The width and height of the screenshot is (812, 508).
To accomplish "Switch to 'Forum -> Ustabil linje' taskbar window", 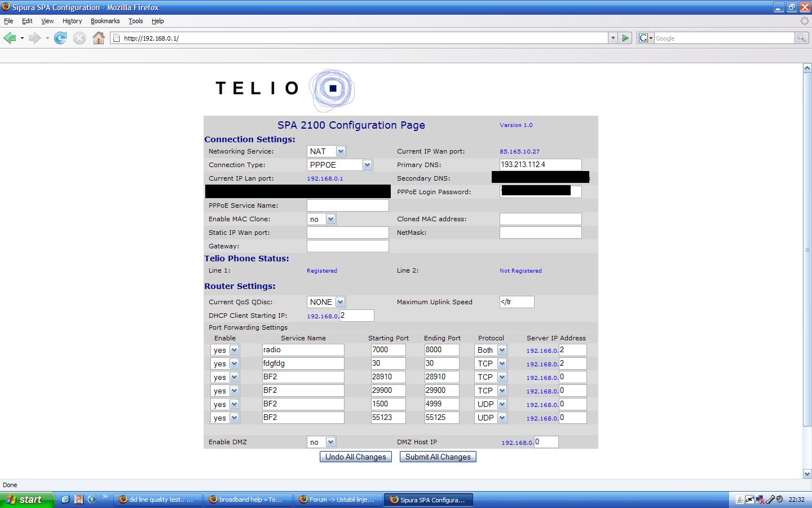I will coord(338,500).
